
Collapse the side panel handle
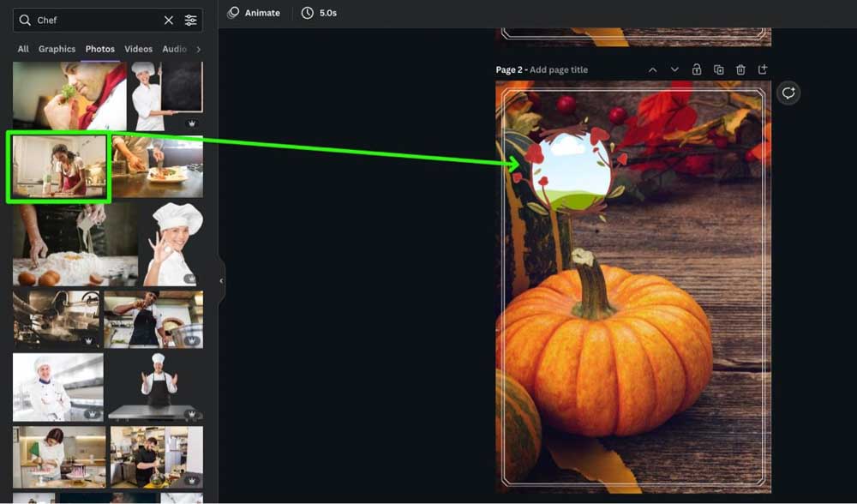[221, 281]
